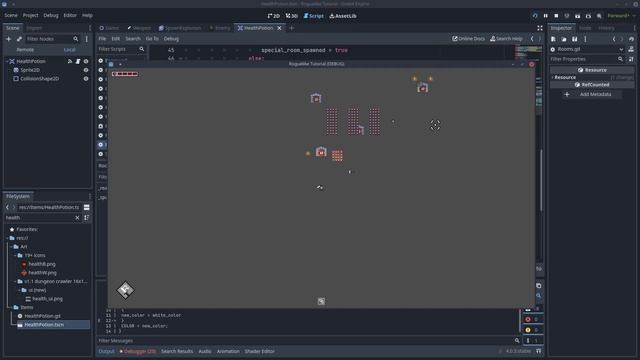Click the load resource folder icon
The image size is (640, 360).
pos(564,39)
